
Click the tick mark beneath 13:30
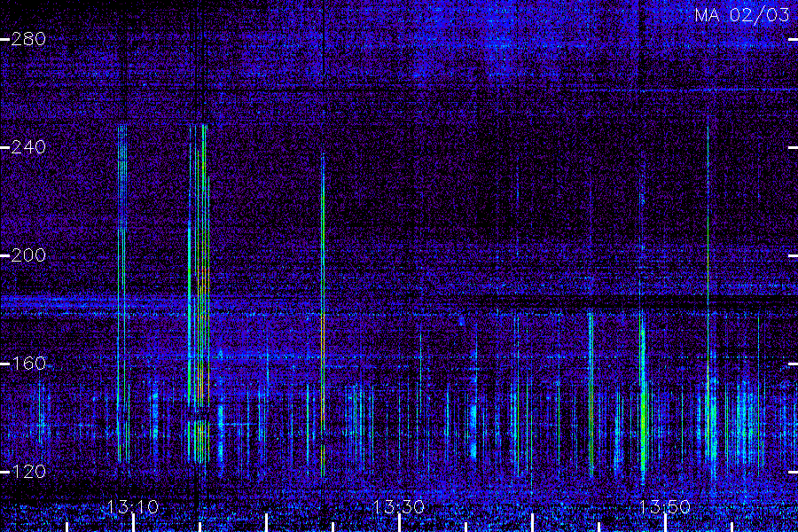point(399,523)
